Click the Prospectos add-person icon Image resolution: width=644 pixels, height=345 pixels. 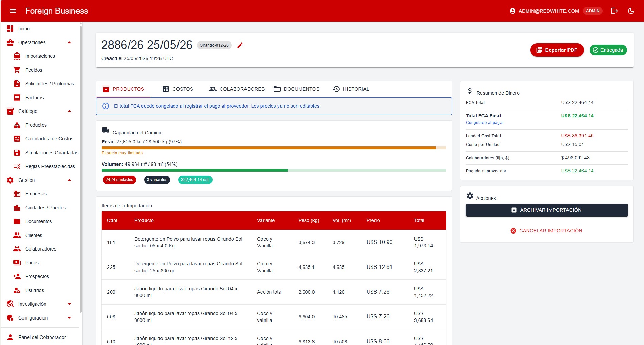(x=17, y=276)
